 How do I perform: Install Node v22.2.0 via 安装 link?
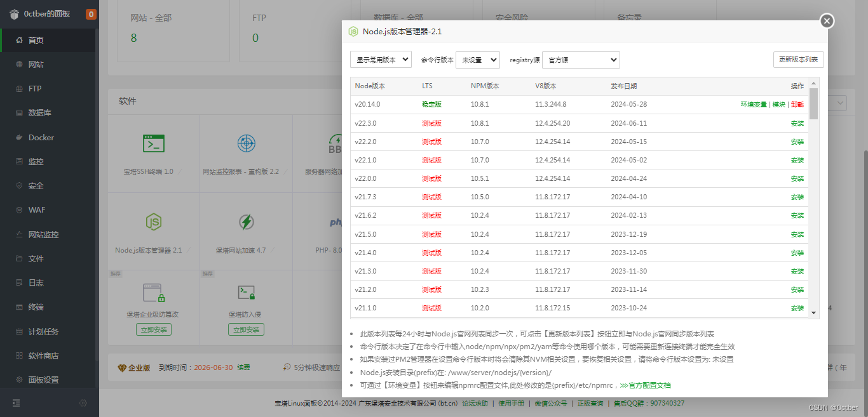pyautogui.click(x=797, y=142)
